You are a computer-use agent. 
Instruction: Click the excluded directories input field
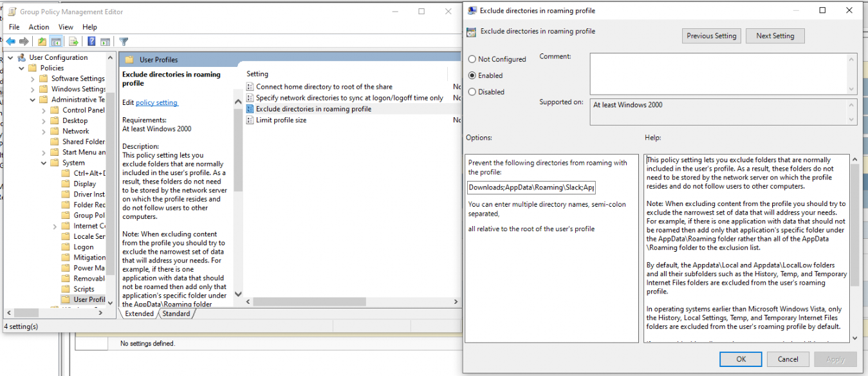pyautogui.click(x=530, y=187)
